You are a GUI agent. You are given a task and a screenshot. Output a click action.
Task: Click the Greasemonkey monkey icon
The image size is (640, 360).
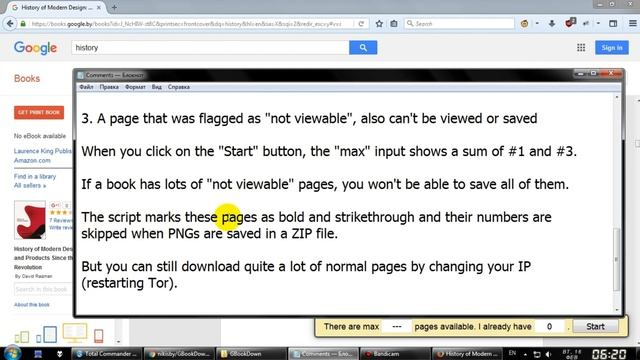coord(524,24)
